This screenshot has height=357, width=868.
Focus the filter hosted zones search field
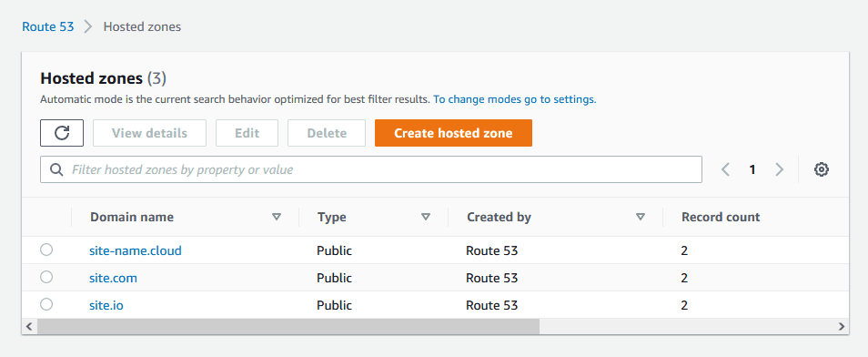click(x=371, y=169)
